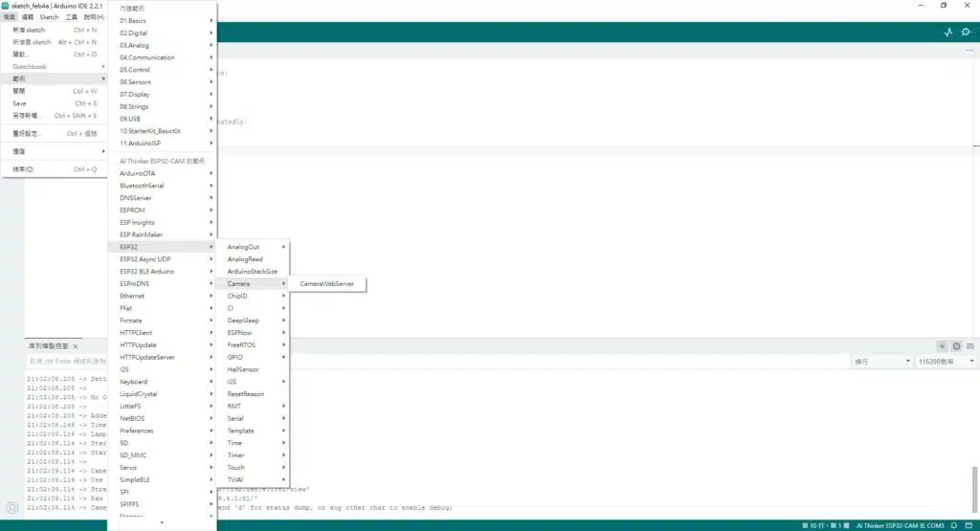Open the editor three-dots overflow menu
The image size is (980, 531).
click(x=970, y=51)
